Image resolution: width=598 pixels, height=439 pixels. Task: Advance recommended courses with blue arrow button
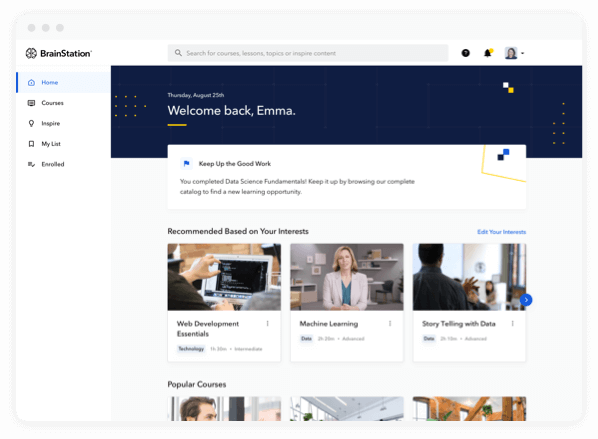point(526,300)
